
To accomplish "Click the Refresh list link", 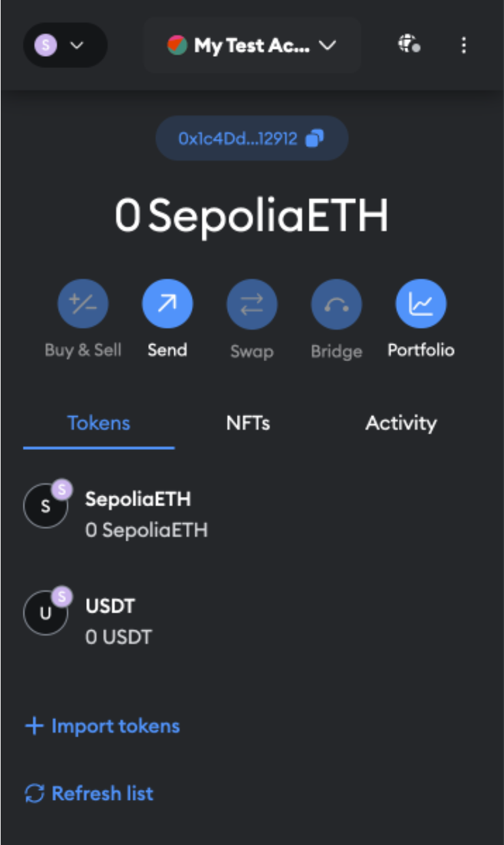I will pyautogui.click(x=102, y=793).
